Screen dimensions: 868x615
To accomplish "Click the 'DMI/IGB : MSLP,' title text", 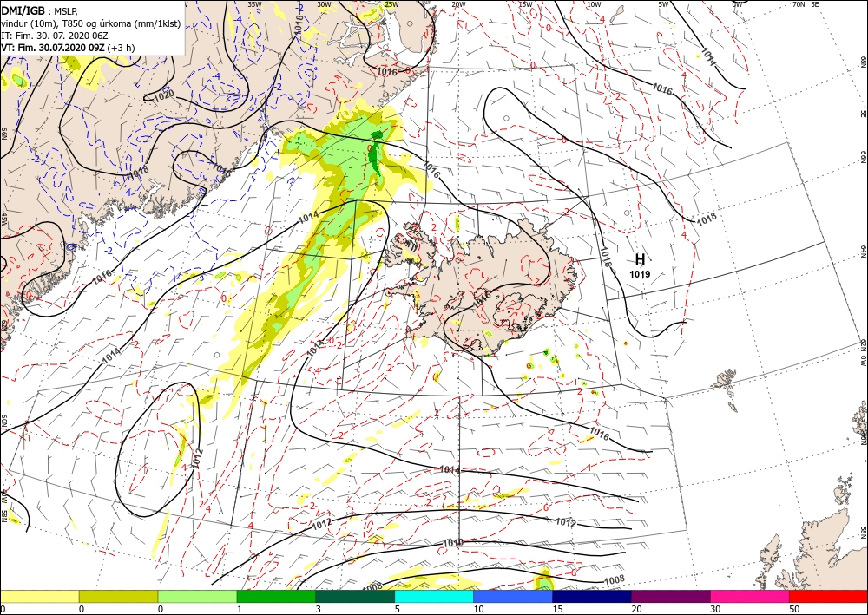I will click(x=41, y=10).
